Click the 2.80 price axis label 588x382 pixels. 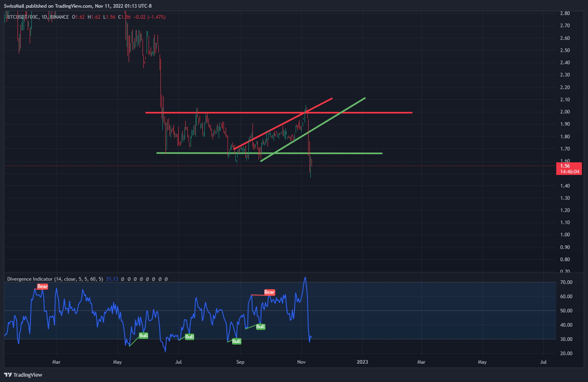(x=565, y=13)
